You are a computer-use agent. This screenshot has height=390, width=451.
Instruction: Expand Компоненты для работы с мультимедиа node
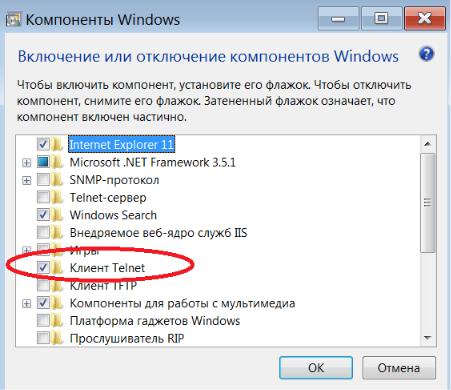pos(26,303)
